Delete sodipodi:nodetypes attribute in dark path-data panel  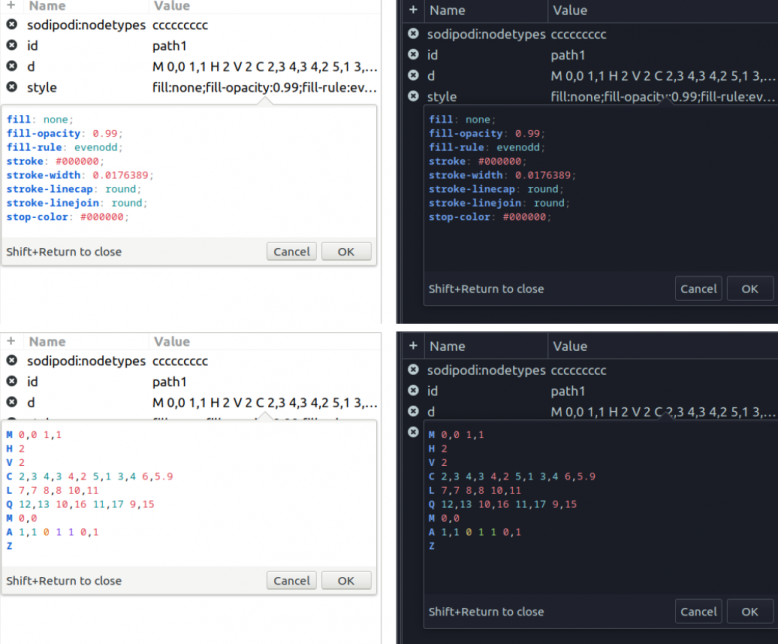(x=413, y=370)
